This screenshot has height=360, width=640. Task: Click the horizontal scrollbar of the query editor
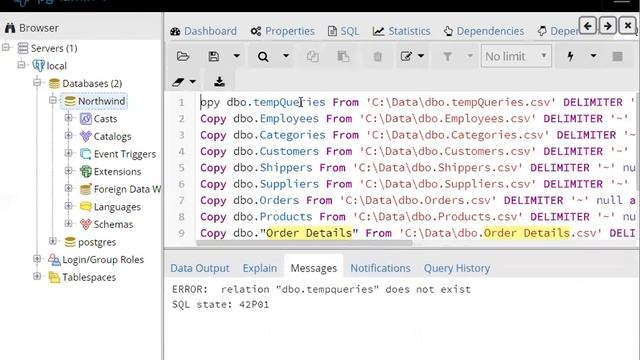pos(304,243)
